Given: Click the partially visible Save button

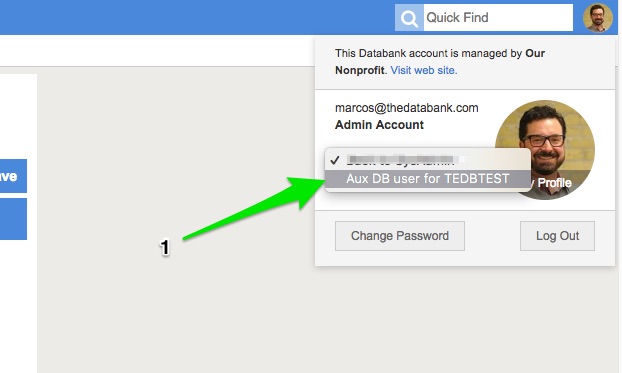Looking at the screenshot, I should coord(13,176).
